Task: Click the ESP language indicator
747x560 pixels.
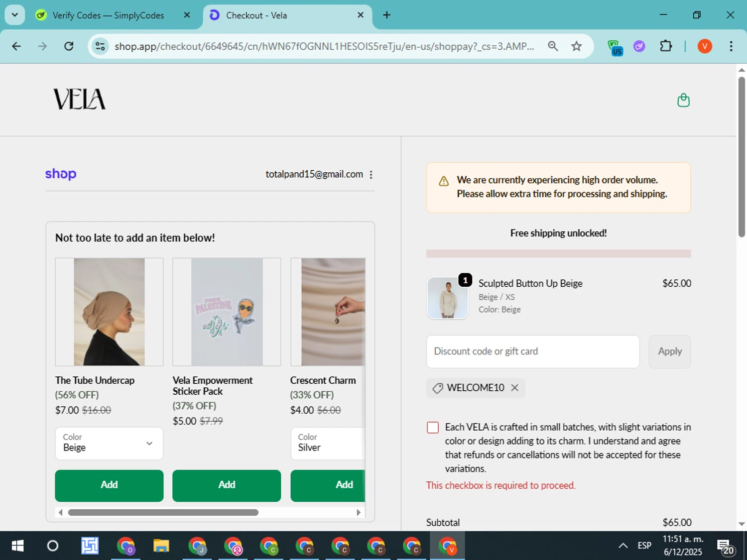Action: pos(644,546)
